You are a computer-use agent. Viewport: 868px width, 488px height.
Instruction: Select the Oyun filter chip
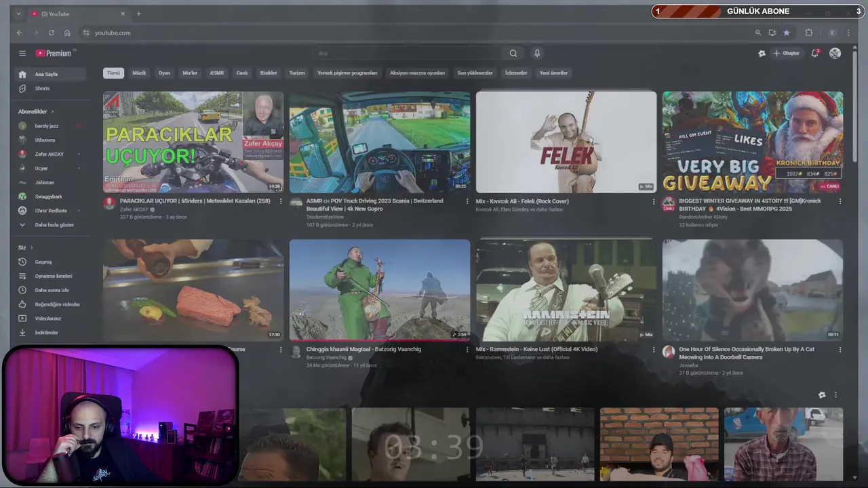164,73
